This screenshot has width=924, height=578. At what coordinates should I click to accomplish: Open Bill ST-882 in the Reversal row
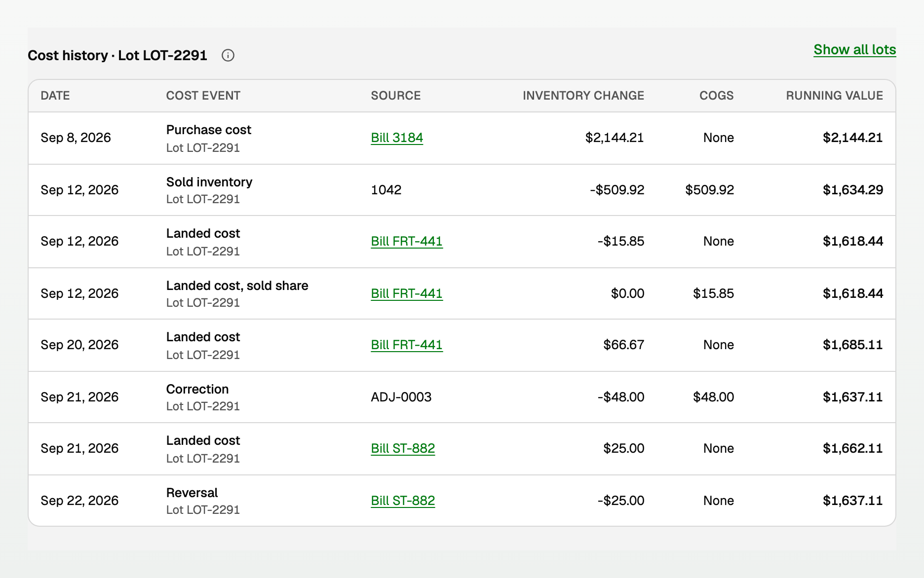click(403, 501)
